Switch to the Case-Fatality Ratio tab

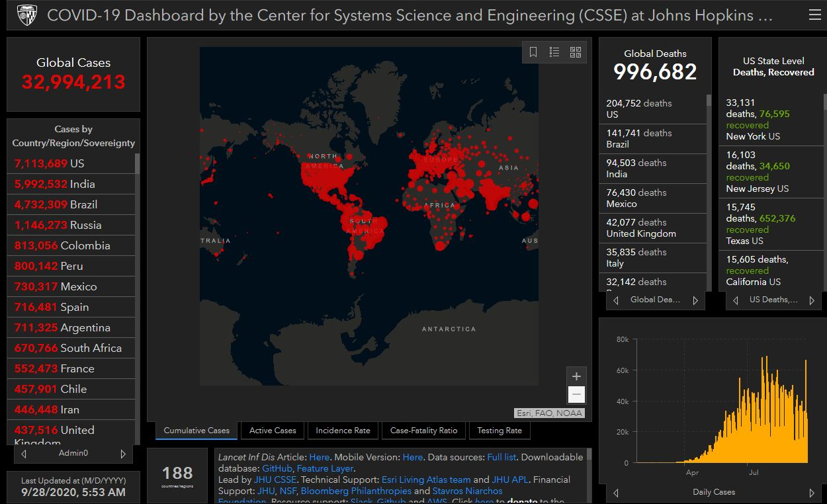coord(423,431)
